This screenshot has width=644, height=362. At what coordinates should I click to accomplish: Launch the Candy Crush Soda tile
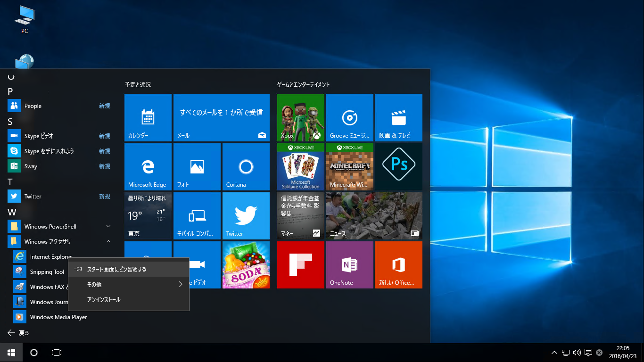(246, 265)
